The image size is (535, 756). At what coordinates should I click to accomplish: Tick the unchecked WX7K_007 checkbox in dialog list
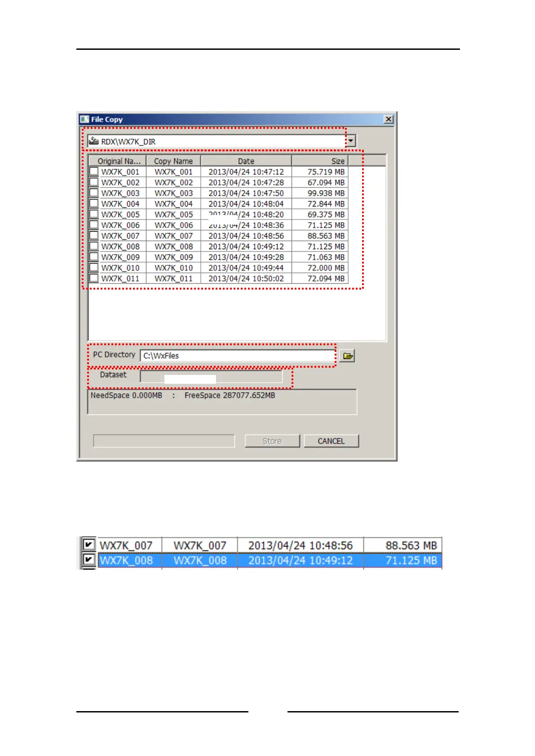click(x=93, y=235)
